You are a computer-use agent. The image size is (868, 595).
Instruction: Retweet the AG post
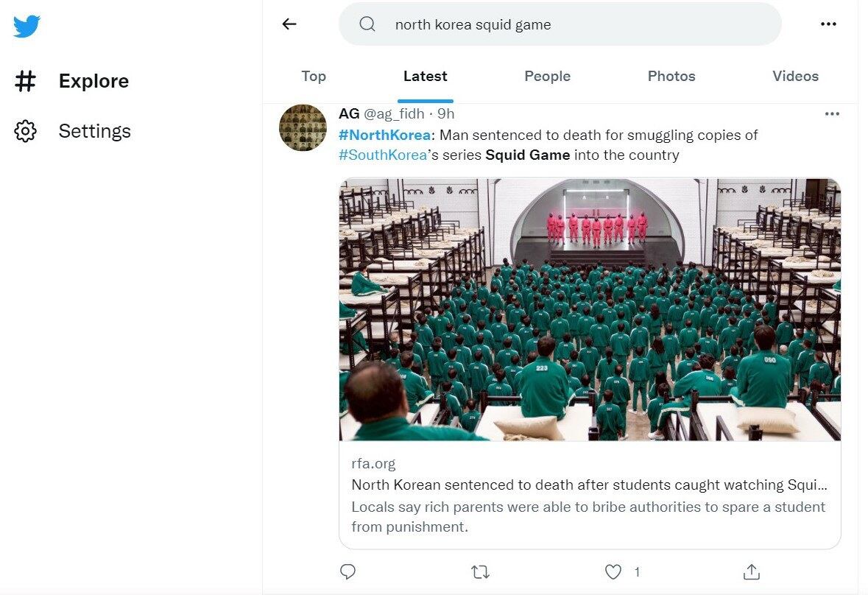tap(480, 571)
